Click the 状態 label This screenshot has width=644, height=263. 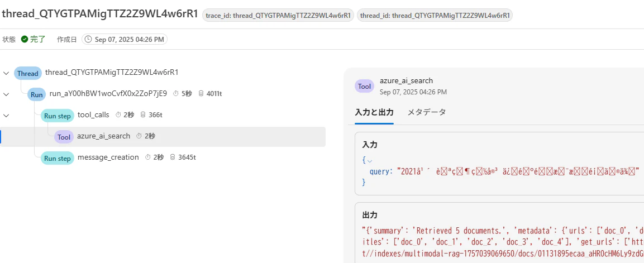[x=9, y=40]
